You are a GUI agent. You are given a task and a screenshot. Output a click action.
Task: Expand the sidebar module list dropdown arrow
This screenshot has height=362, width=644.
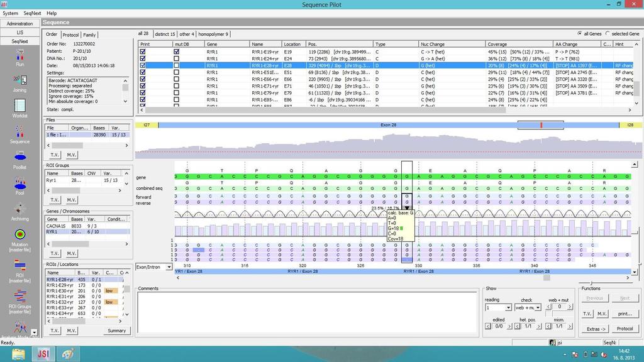(34, 332)
